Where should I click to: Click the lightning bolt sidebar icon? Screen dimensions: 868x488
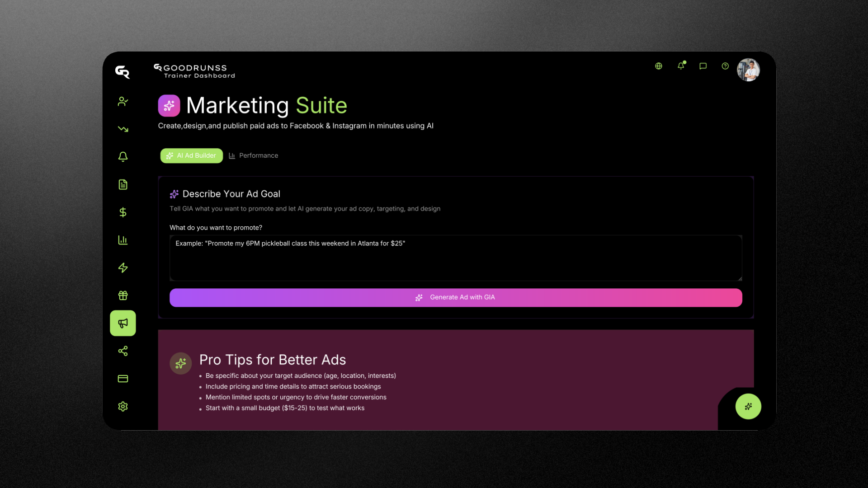[123, 268]
